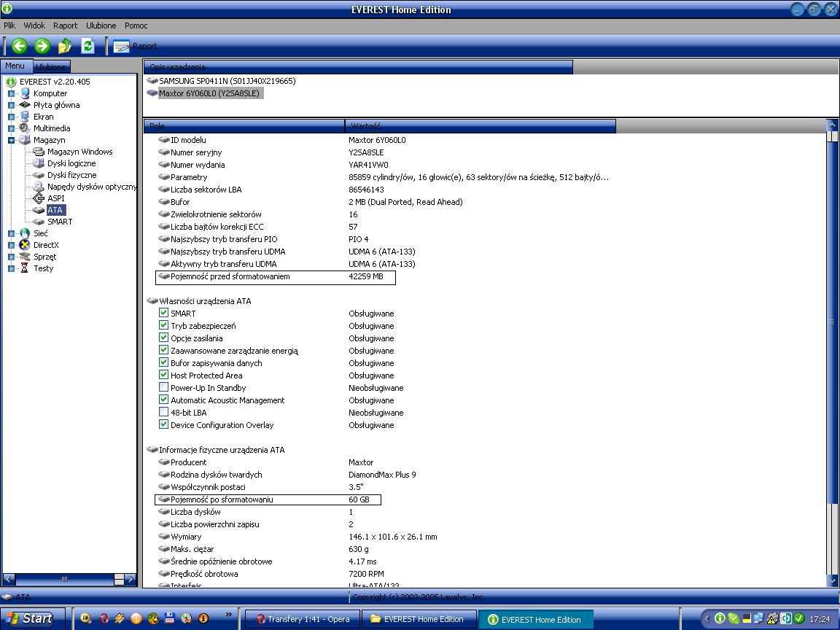Select the DirectX icon in tree
This screenshot has width=840, height=630.
(x=25, y=245)
